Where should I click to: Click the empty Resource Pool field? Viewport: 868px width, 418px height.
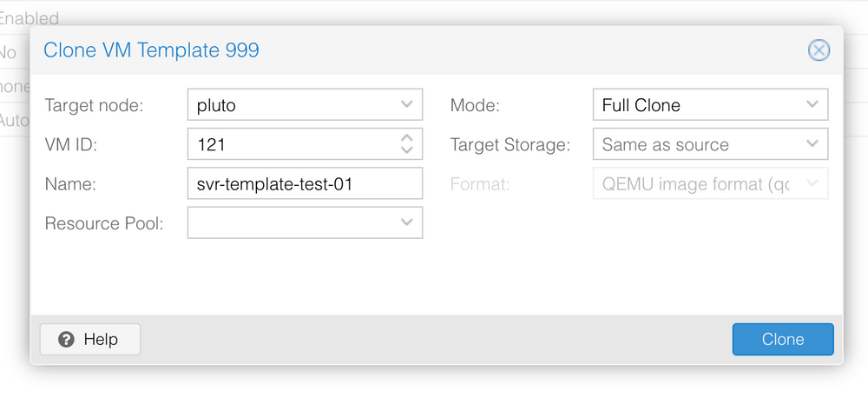point(291,222)
